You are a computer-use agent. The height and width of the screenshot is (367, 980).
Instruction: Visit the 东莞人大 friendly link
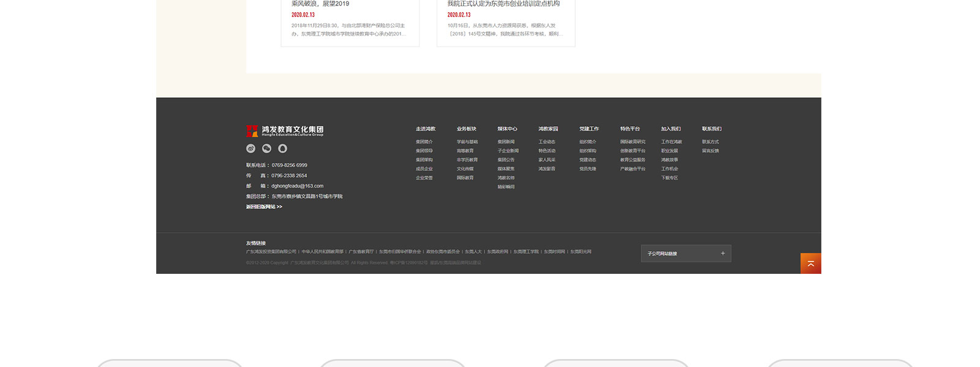pos(473,252)
